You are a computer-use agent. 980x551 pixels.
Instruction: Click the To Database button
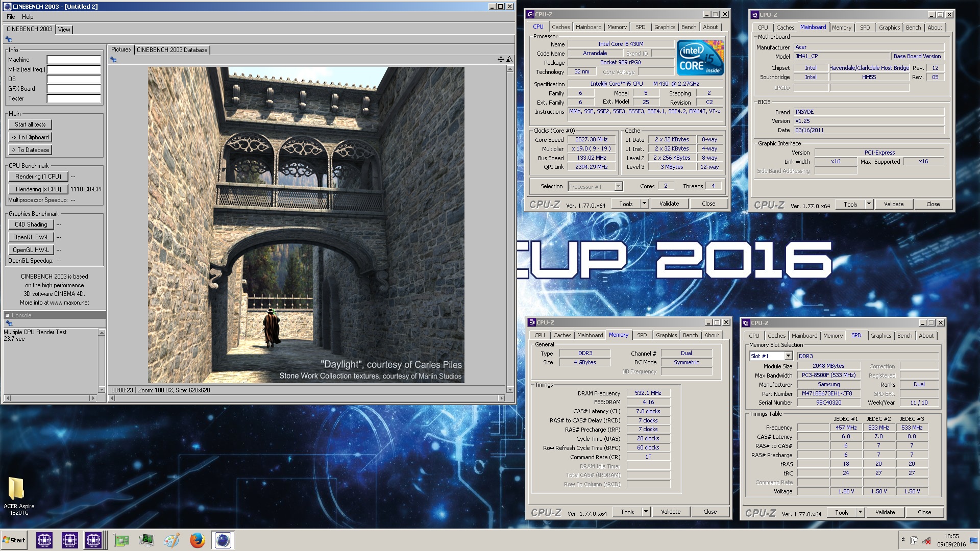[30, 150]
